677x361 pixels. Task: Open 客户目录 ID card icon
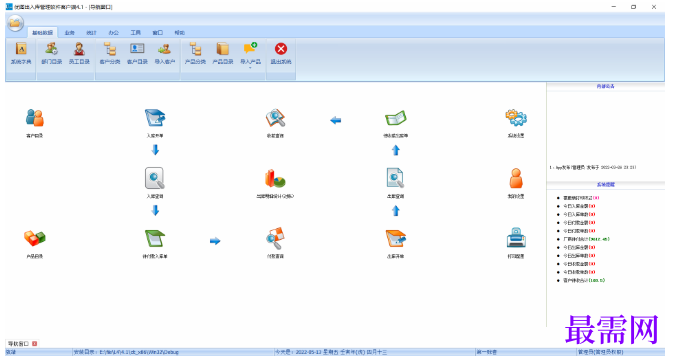(x=137, y=54)
